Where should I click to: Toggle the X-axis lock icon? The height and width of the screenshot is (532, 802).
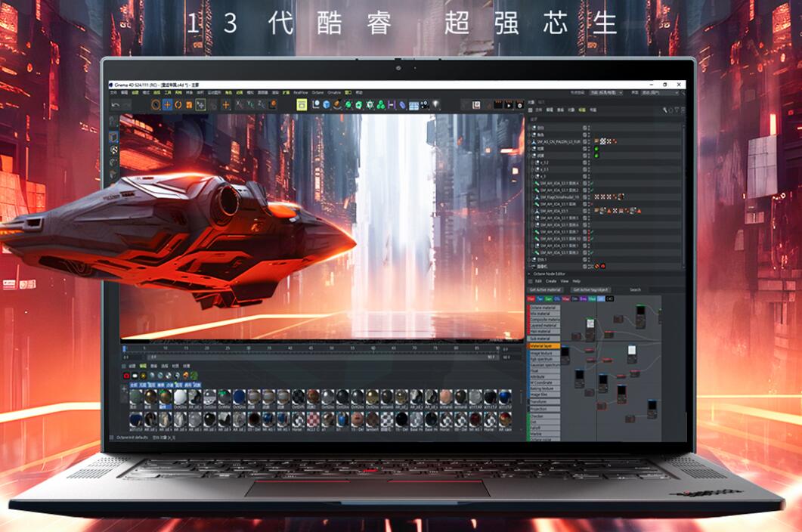pyautogui.click(x=239, y=104)
